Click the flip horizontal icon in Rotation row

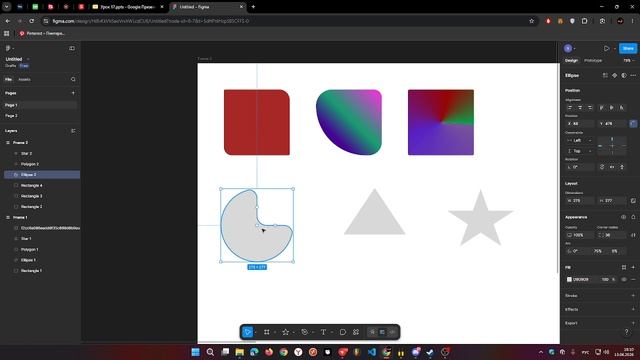(x=612, y=167)
